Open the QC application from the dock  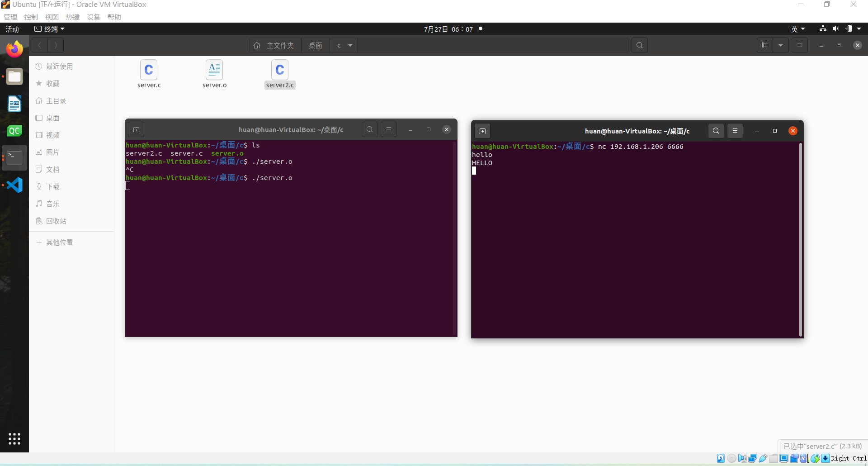14,130
